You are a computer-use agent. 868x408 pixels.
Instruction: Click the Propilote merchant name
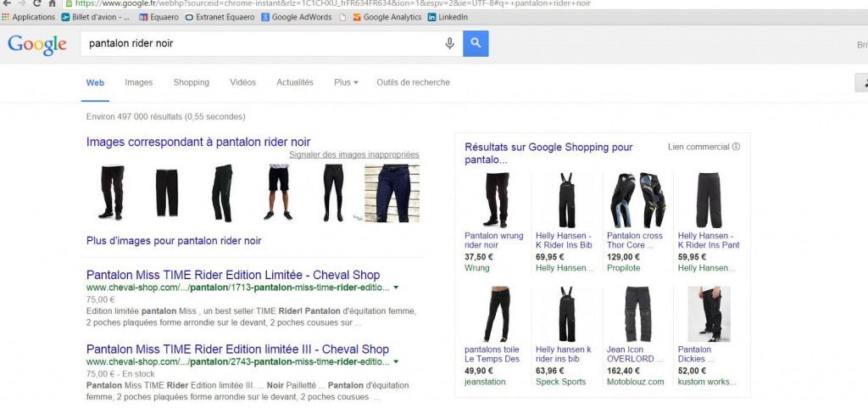pos(623,268)
